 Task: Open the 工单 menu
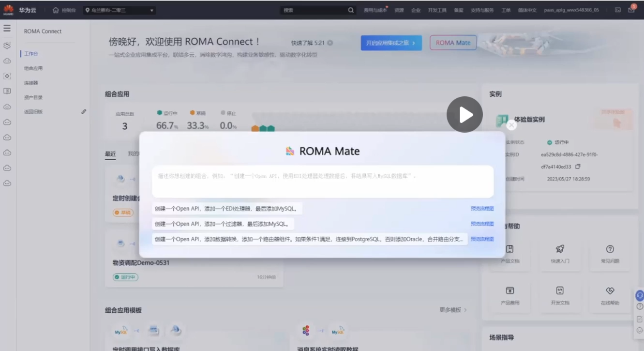pyautogui.click(x=506, y=10)
